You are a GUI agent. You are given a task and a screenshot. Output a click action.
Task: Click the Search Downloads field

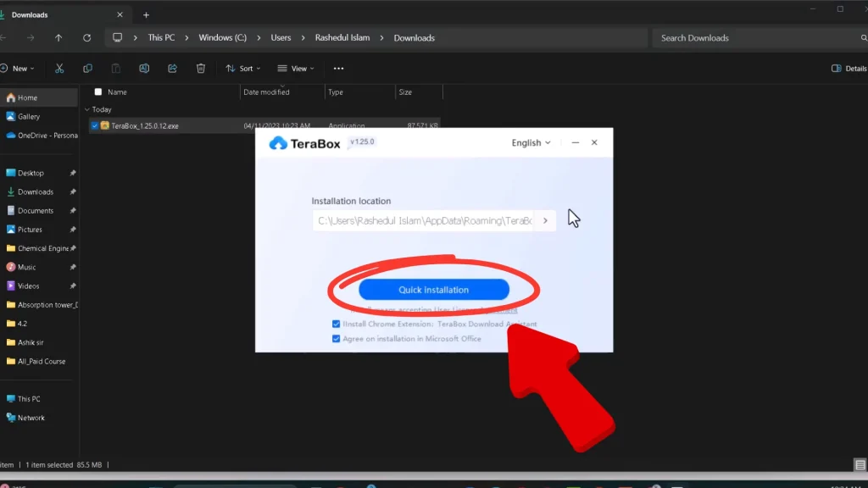point(759,38)
